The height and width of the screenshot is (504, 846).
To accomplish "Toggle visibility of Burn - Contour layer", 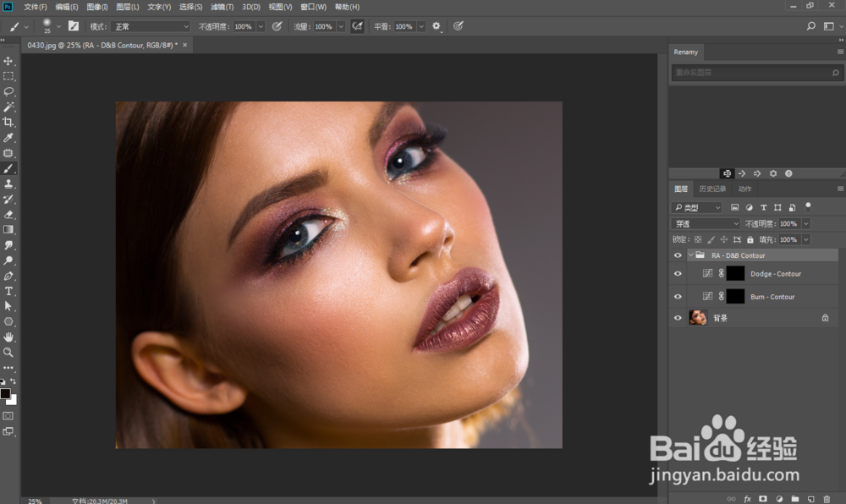I will 678,297.
